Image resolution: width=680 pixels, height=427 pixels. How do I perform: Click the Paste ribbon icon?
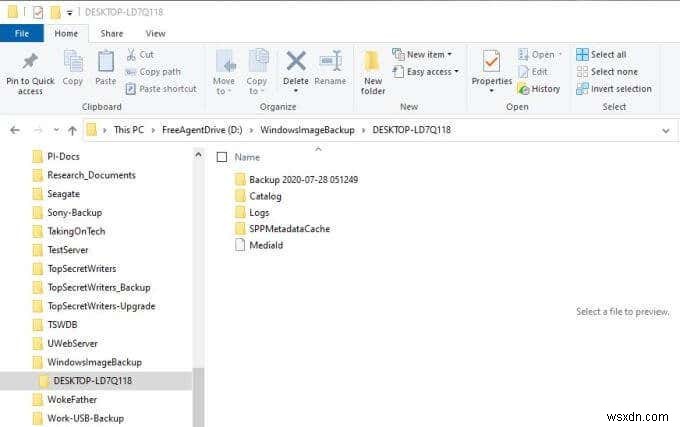105,62
